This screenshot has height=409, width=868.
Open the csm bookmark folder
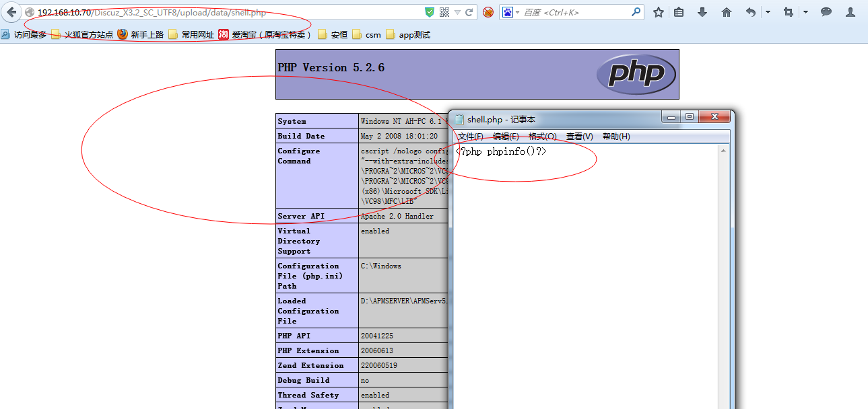coord(366,35)
